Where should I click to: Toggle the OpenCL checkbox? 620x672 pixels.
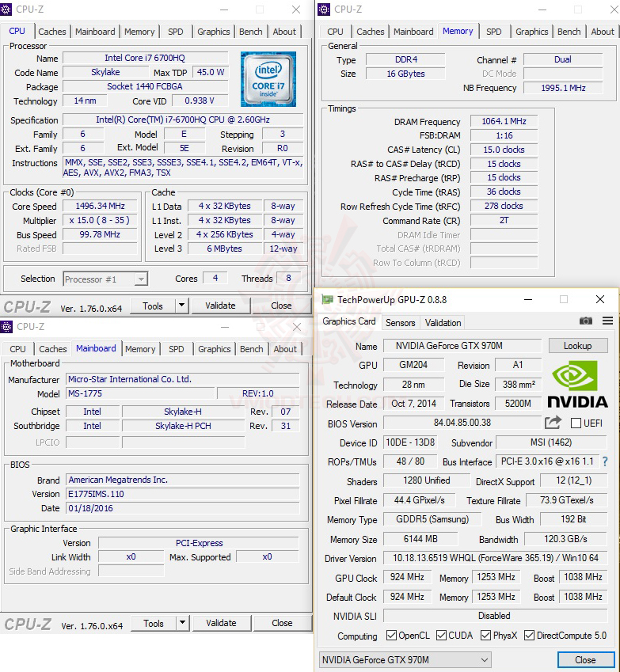point(391,635)
